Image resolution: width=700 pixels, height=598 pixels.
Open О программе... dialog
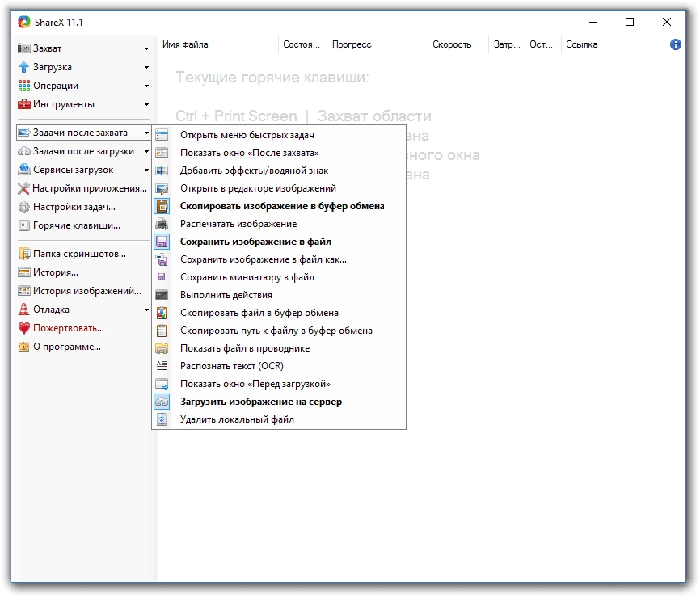pos(83,347)
